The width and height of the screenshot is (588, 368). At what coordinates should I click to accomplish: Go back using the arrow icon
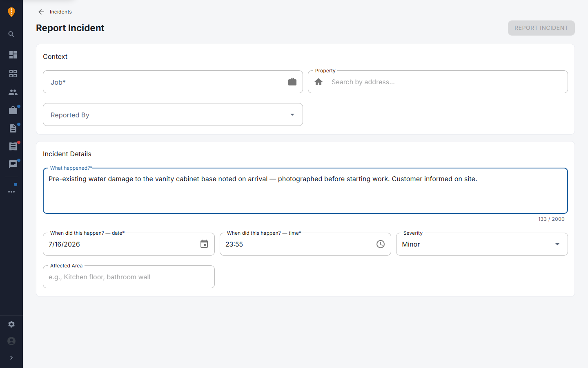[x=41, y=12]
